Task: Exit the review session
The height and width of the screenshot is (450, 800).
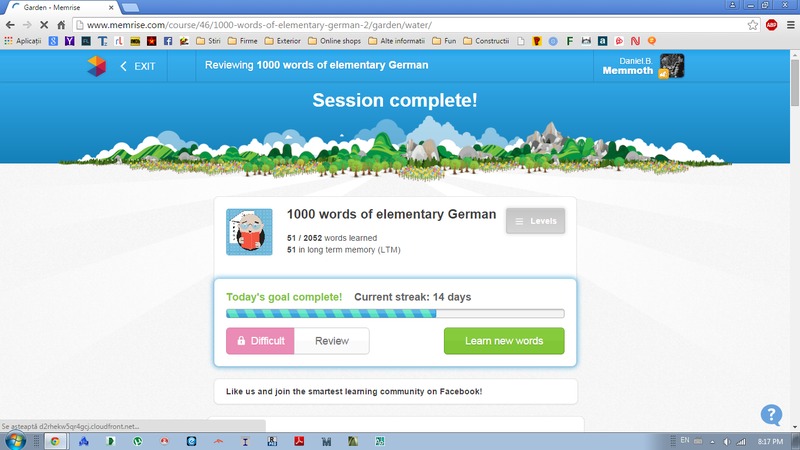Action: point(138,66)
